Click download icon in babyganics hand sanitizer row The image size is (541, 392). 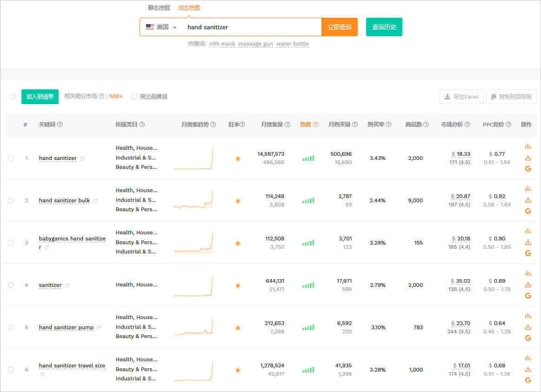point(528,242)
